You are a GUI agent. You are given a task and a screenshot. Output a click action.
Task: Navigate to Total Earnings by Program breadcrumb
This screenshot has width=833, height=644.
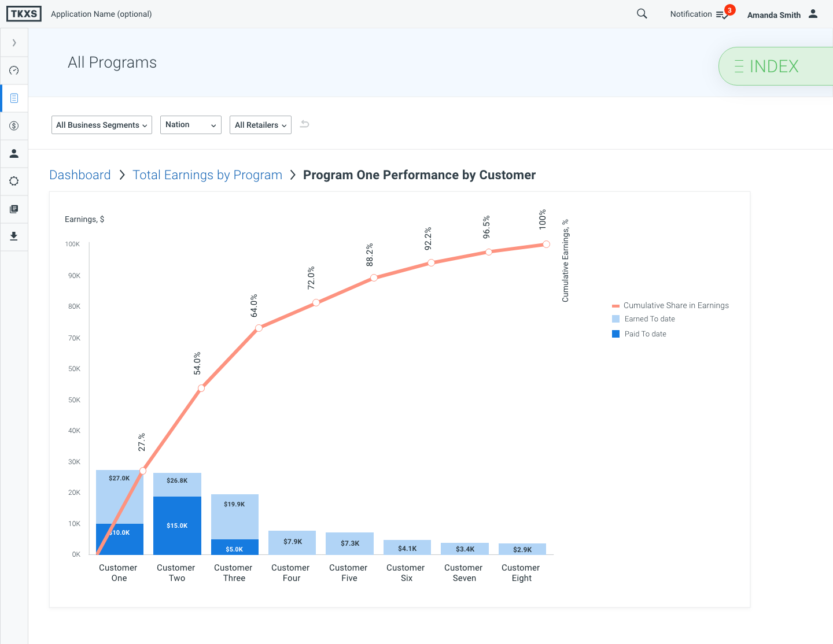[x=207, y=175]
